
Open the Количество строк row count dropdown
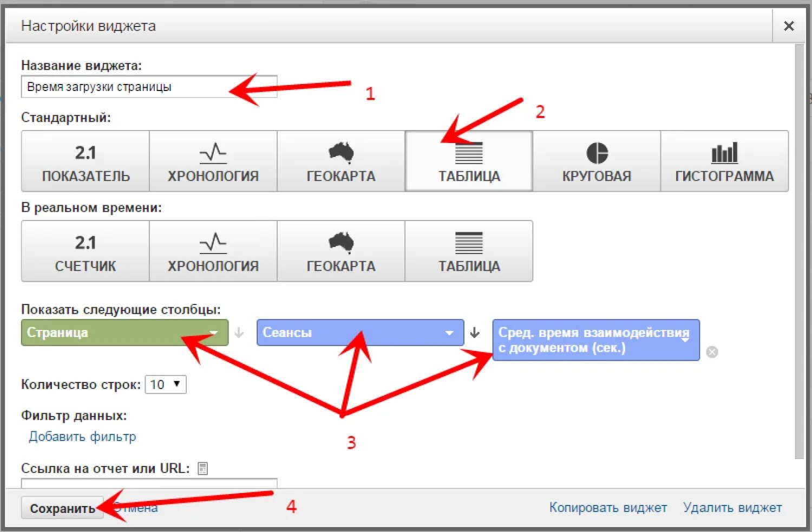pos(166,385)
